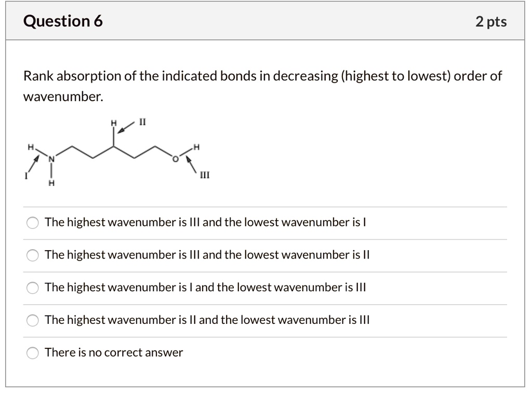This screenshot has width=532, height=395.
Task: Click the Question 6 header text
Action: 62,21
